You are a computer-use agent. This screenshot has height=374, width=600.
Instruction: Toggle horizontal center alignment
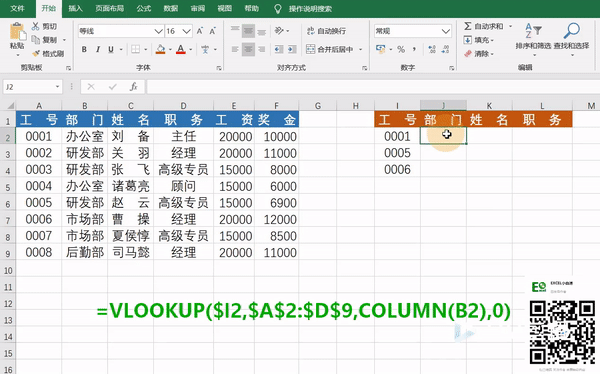(248, 49)
